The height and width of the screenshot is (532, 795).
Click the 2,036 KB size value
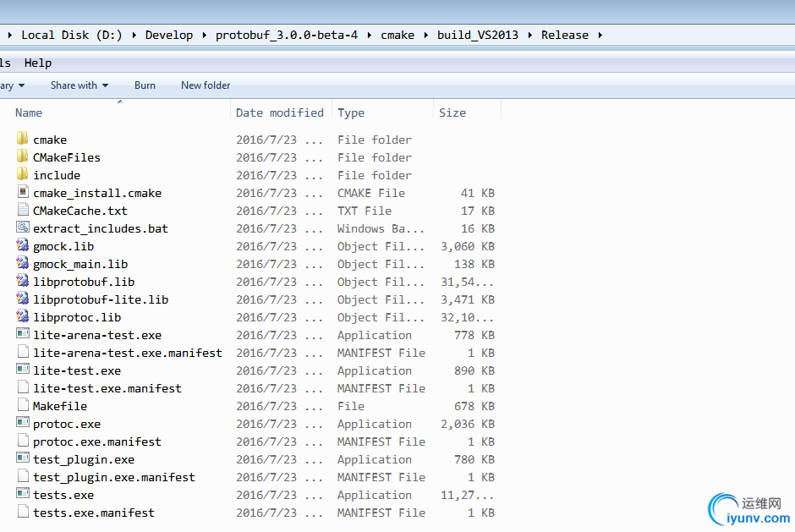(468, 424)
